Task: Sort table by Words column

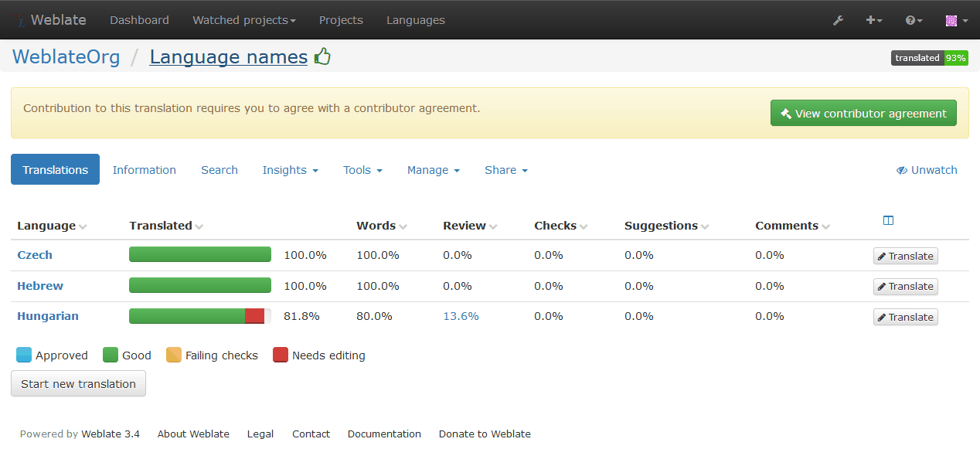Action: coord(382,226)
